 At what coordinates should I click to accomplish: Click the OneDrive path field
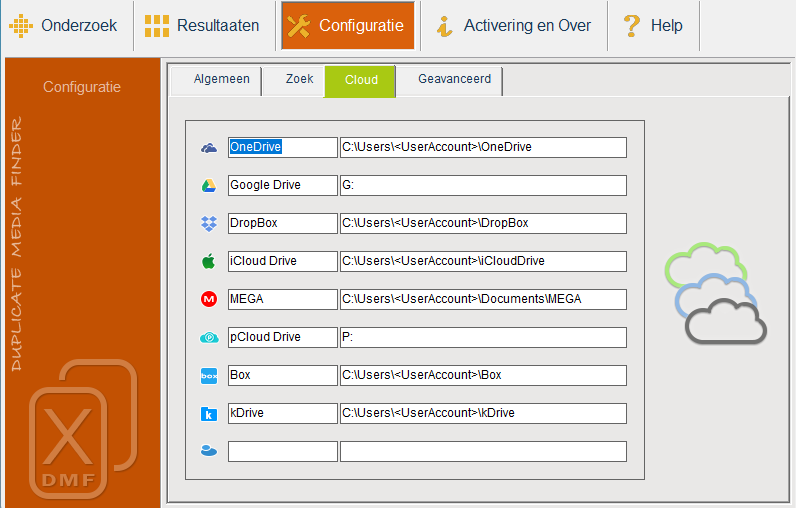(483, 147)
